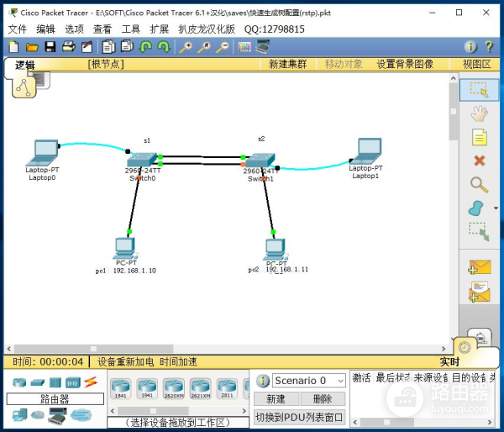Click the Print toolbar icon
Viewport: 504px width, 432px height.
[69, 47]
